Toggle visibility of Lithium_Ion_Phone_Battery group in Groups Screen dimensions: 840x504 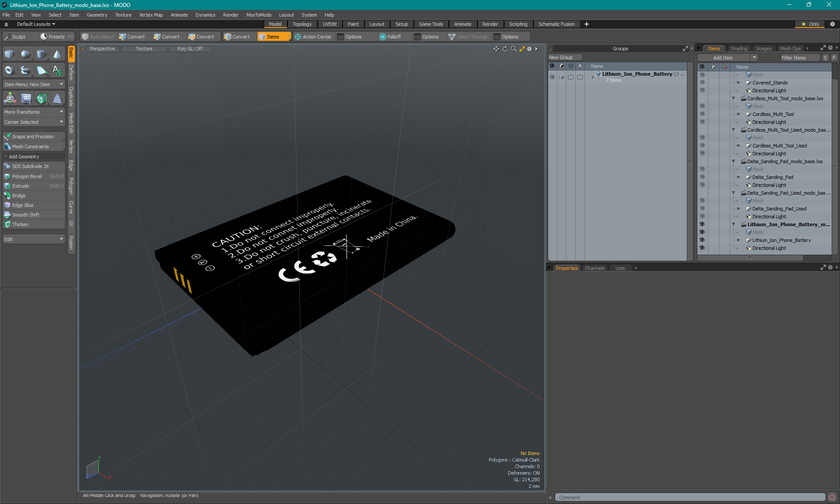[x=552, y=77]
